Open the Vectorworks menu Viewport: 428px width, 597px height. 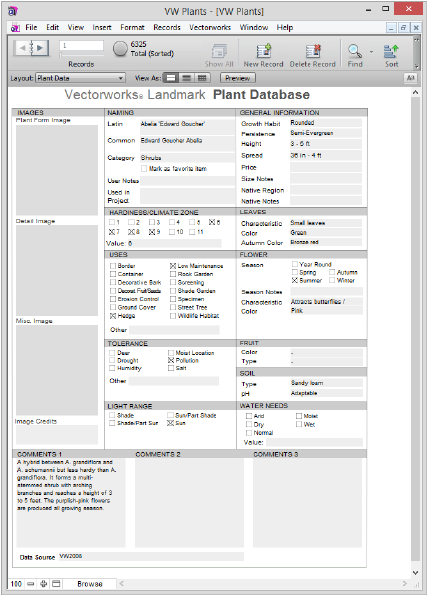click(x=210, y=27)
